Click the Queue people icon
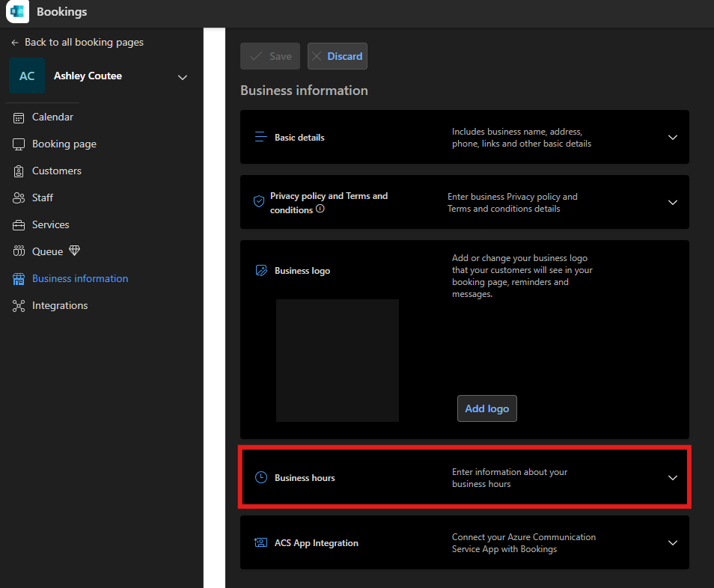Viewport: 714px width, 588px height. [x=19, y=251]
